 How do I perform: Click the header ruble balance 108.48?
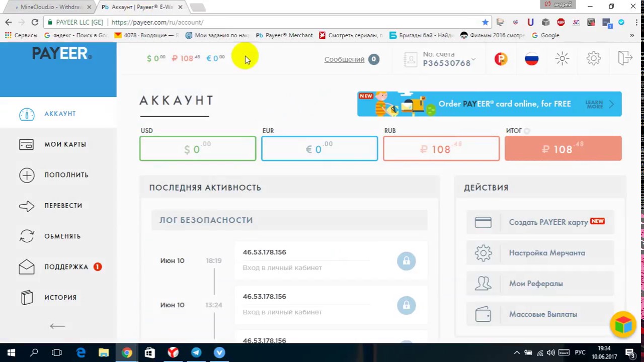pyautogui.click(x=186, y=58)
